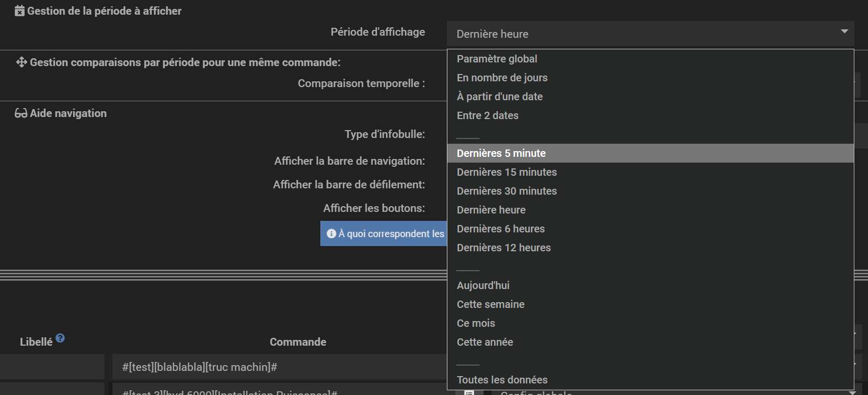Choose Dernières 12 heures

(x=650, y=248)
